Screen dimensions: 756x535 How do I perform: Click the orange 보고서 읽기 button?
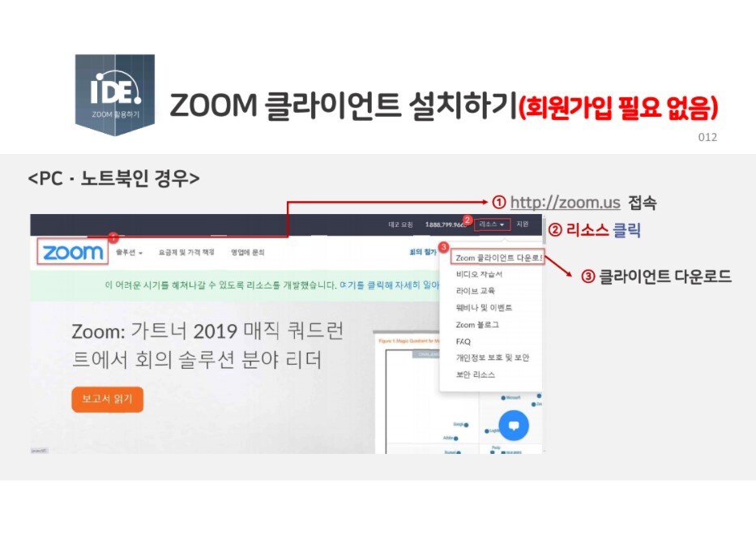pos(108,399)
